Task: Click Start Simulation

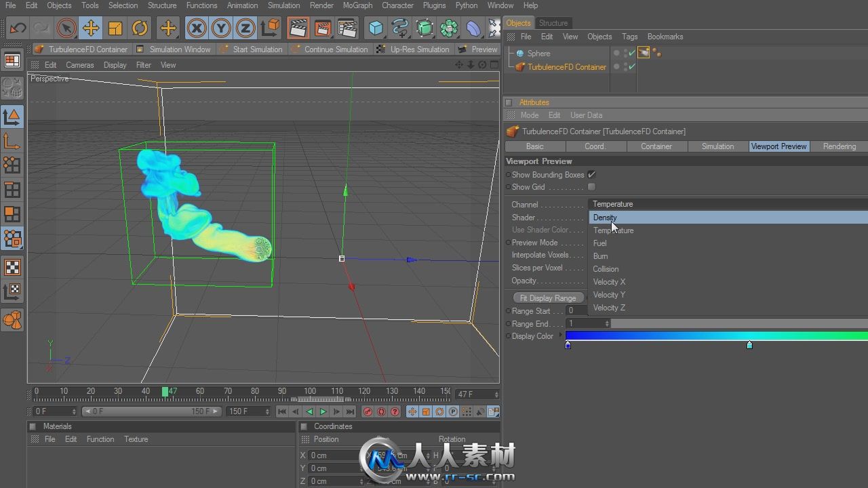Action: [250, 49]
